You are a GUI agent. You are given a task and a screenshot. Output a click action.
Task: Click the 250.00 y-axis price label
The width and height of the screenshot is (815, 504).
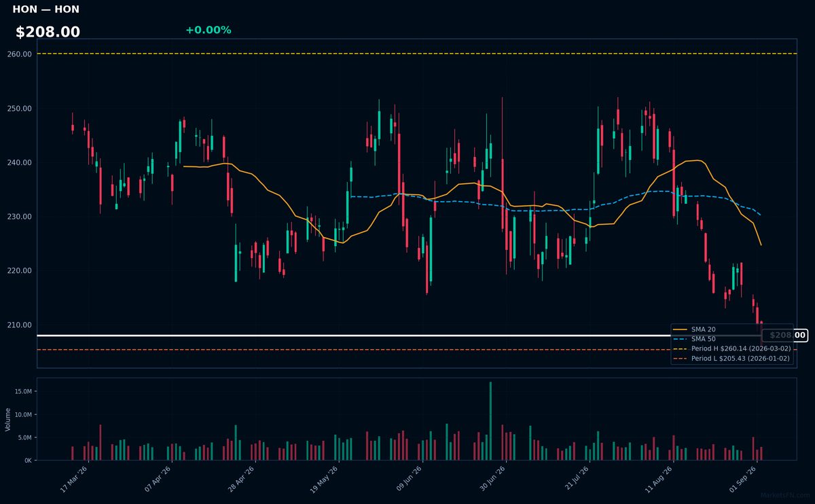click(20, 108)
